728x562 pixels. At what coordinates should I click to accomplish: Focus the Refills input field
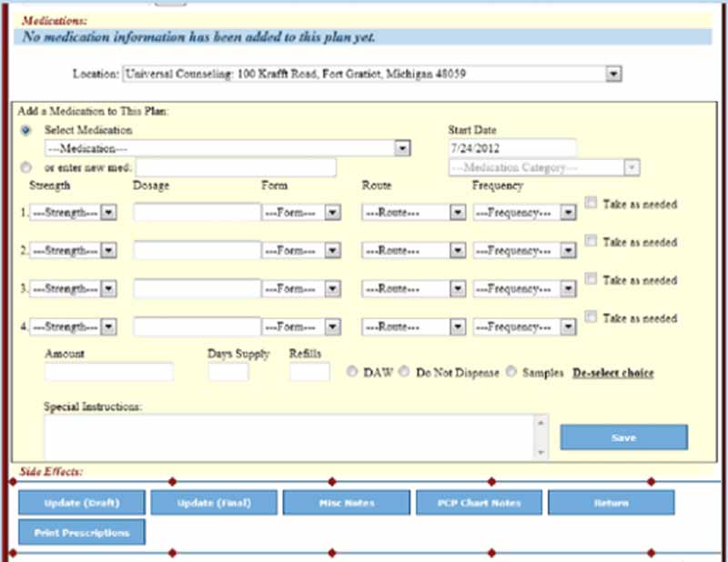309,372
